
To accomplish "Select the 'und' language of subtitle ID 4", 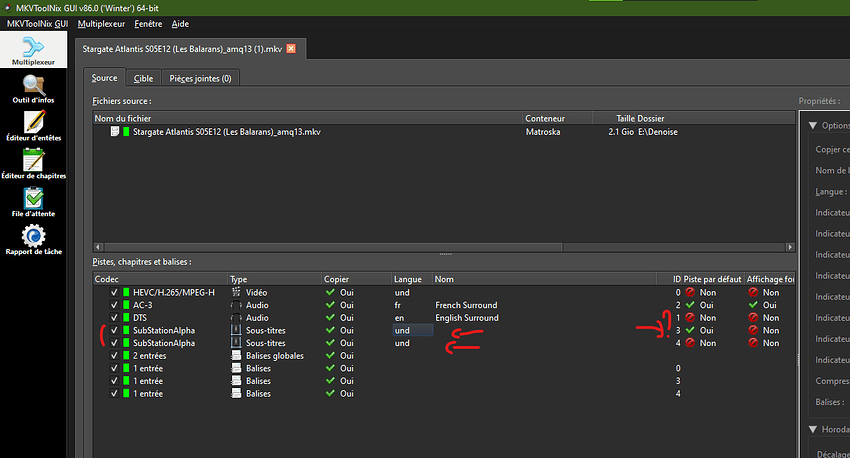I will [x=402, y=343].
